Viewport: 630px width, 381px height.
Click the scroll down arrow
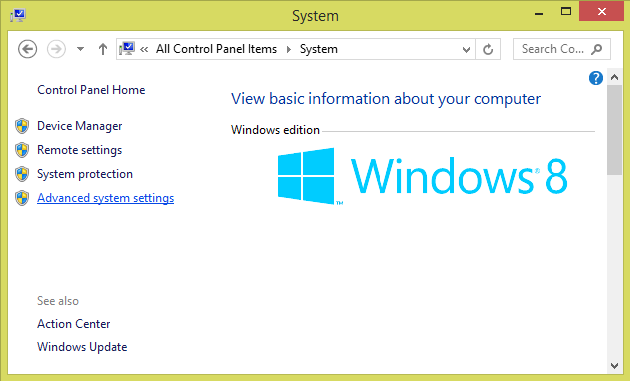(x=614, y=365)
